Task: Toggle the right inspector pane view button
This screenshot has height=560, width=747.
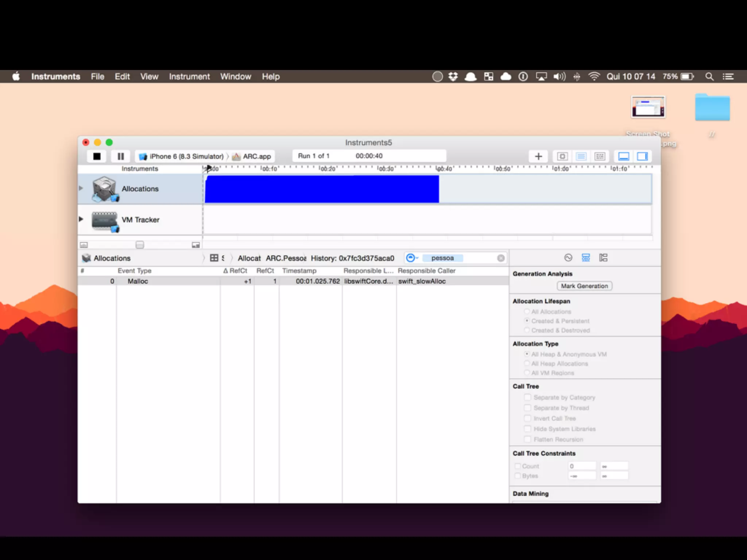Action: pyautogui.click(x=642, y=156)
